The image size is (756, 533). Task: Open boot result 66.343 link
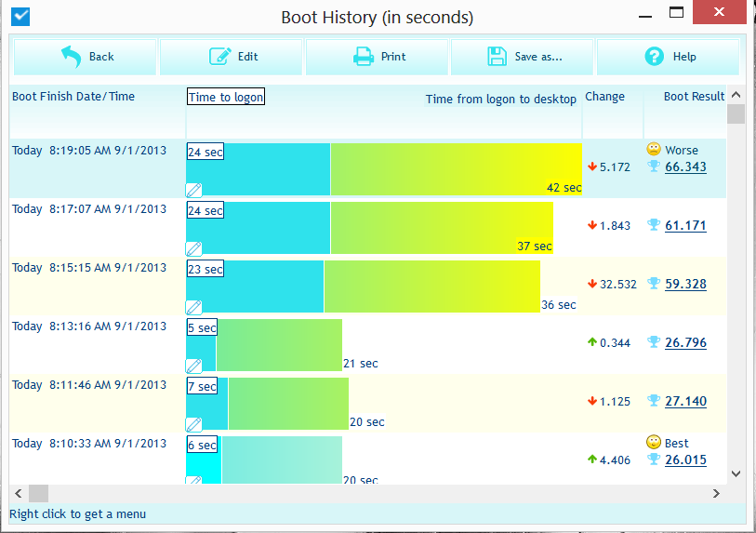tap(685, 167)
